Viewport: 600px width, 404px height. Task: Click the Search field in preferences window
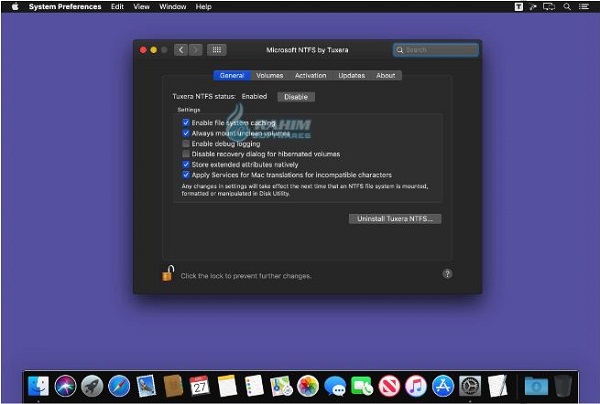pos(436,50)
